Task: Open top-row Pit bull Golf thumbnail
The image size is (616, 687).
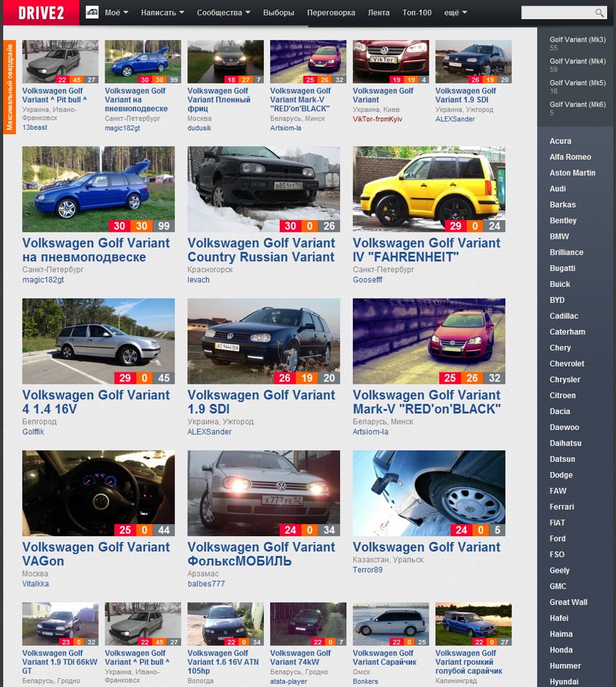Action: click(60, 62)
